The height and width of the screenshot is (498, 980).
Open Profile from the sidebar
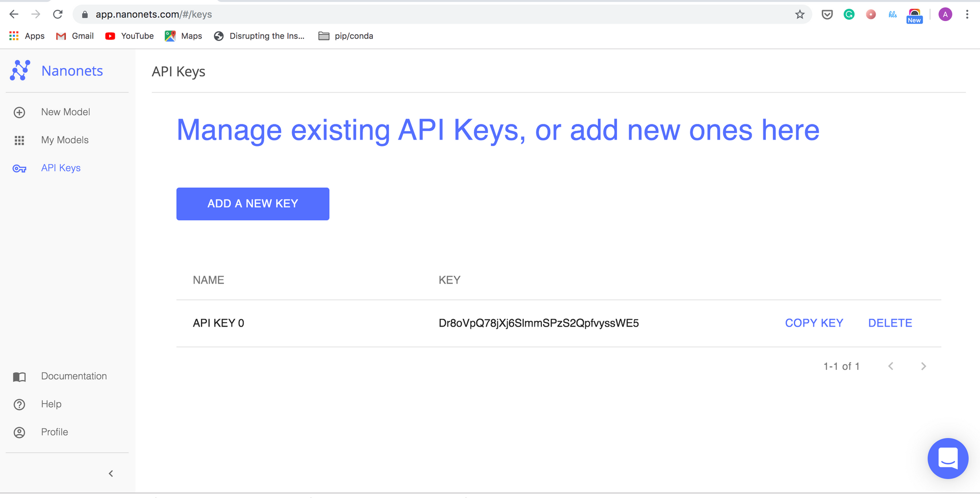[54, 432]
